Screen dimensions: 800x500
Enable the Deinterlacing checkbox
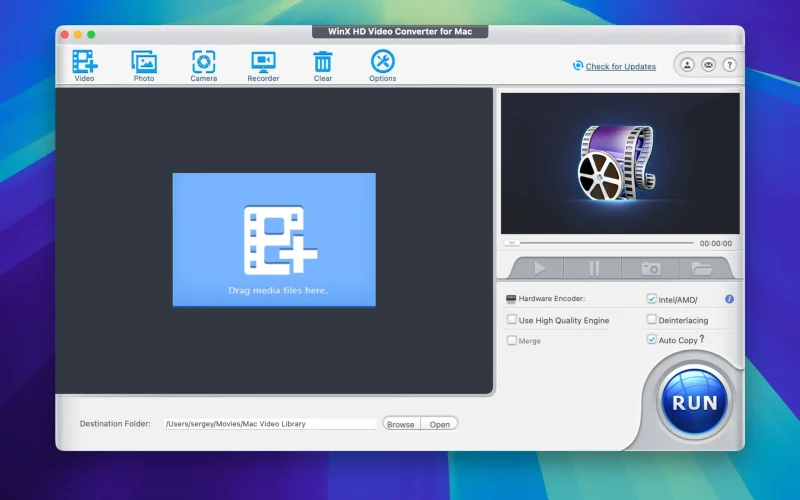click(652, 319)
